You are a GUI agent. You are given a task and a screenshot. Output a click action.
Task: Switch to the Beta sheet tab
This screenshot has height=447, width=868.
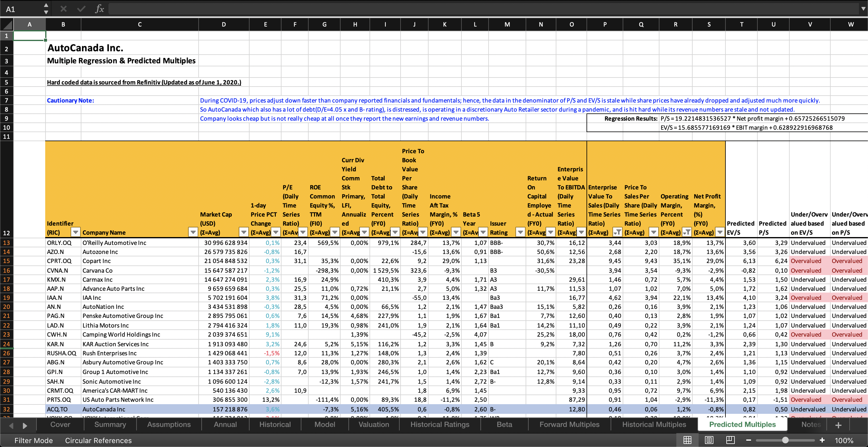(504, 424)
